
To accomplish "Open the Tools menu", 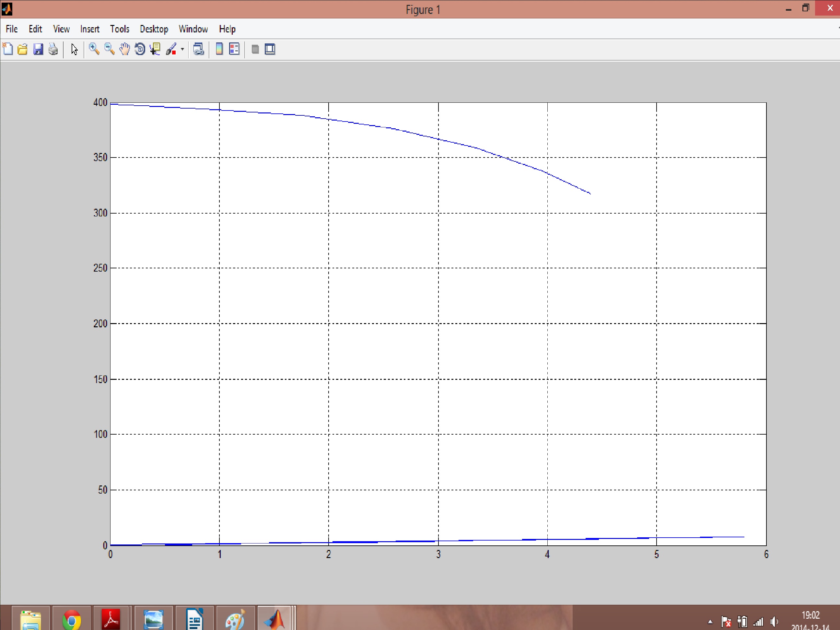I will [120, 29].
